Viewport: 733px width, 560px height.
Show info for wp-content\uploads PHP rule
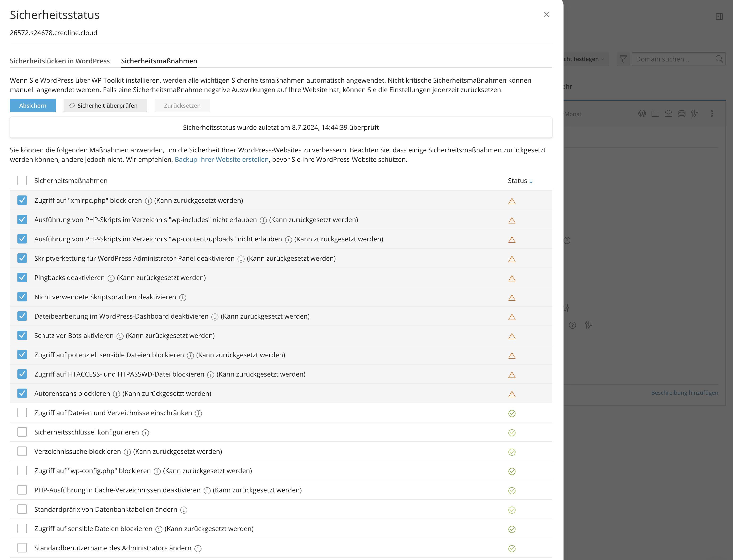click(x=289, y=240)
